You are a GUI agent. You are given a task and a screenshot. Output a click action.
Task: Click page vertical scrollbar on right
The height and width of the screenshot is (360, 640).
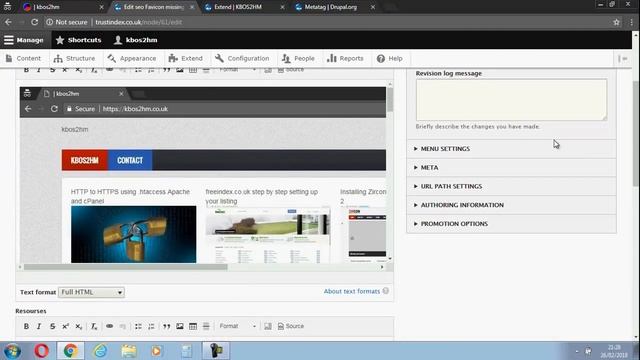(x=636, y=135)
